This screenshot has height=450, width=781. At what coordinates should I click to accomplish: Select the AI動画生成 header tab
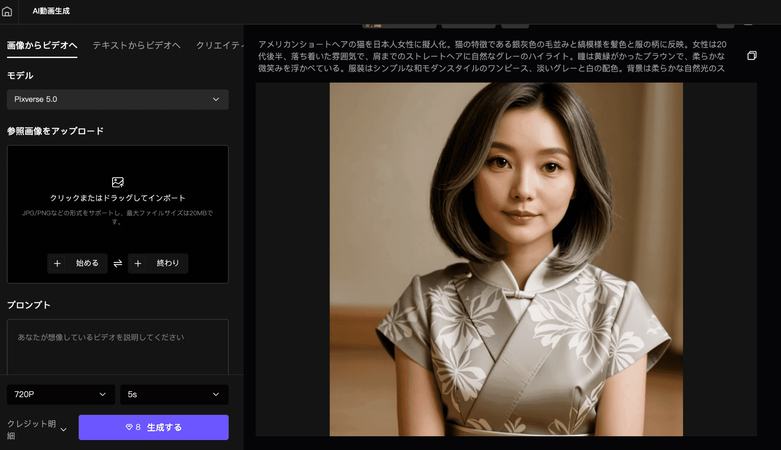51,11
